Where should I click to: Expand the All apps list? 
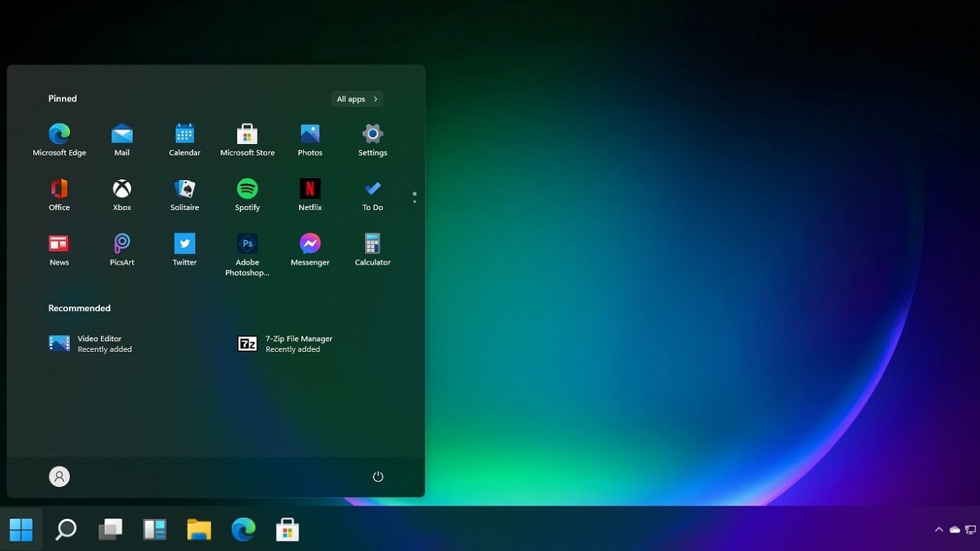tap(357, 99)
